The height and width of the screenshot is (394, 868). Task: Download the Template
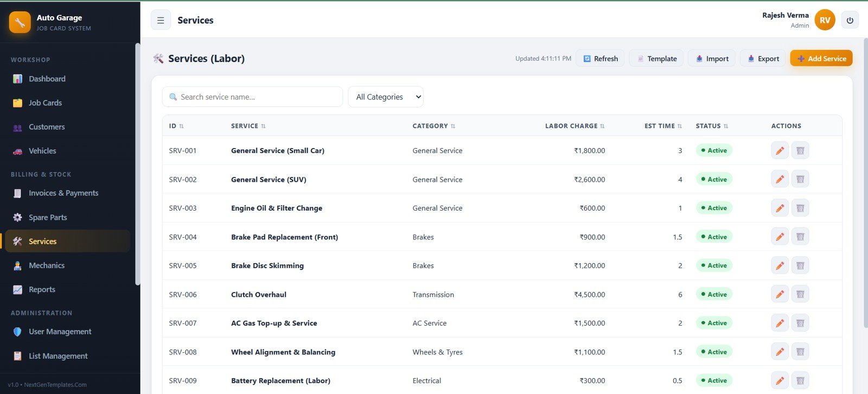(656, 58)
